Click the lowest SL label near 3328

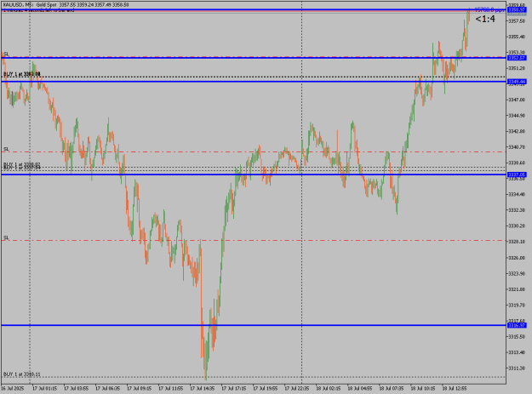6,237
